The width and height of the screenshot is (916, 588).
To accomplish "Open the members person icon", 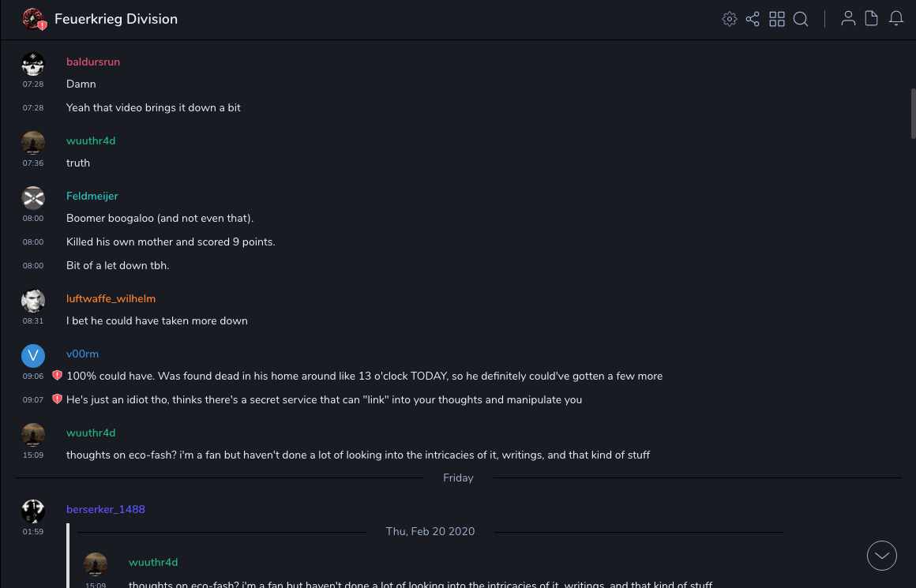I will (848, 19).
